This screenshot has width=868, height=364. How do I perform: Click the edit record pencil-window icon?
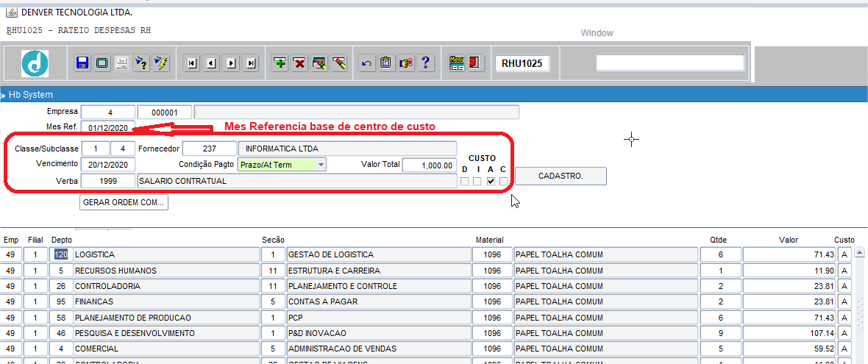pos(319,63)
